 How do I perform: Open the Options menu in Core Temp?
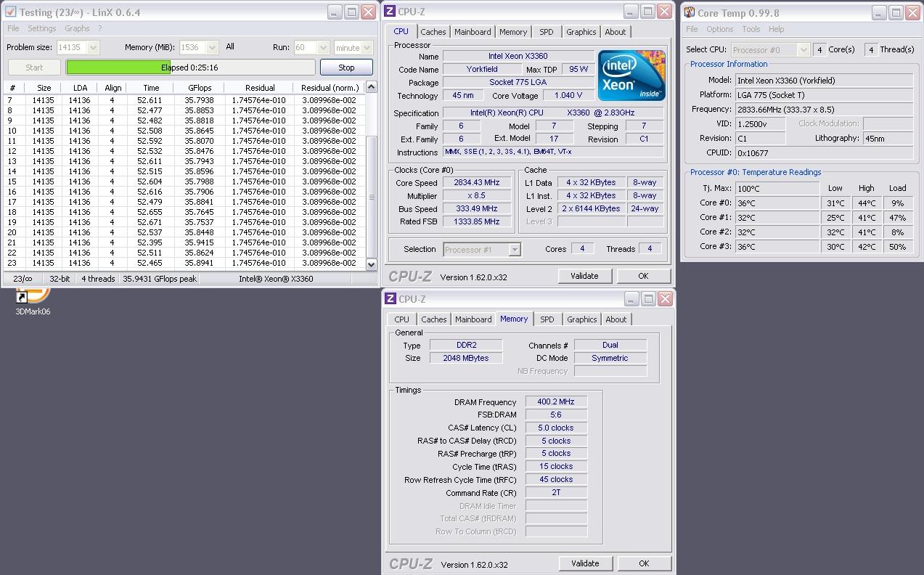point(719,29)
